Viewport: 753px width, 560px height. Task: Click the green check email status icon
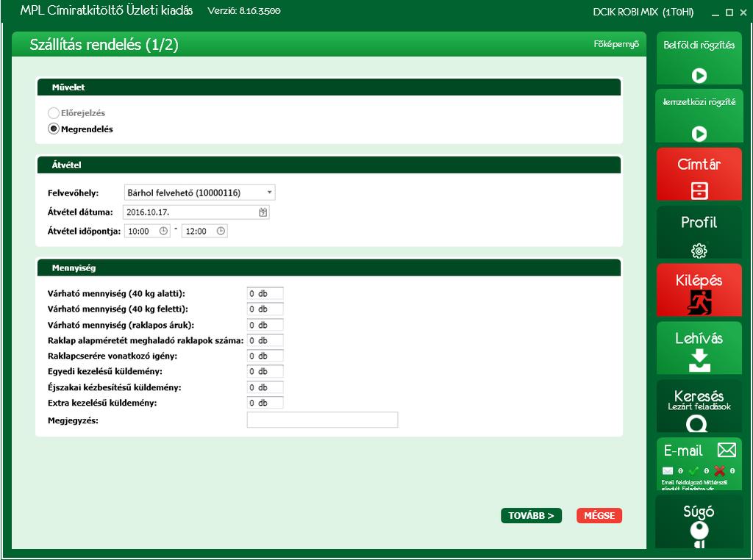(693, 471)
